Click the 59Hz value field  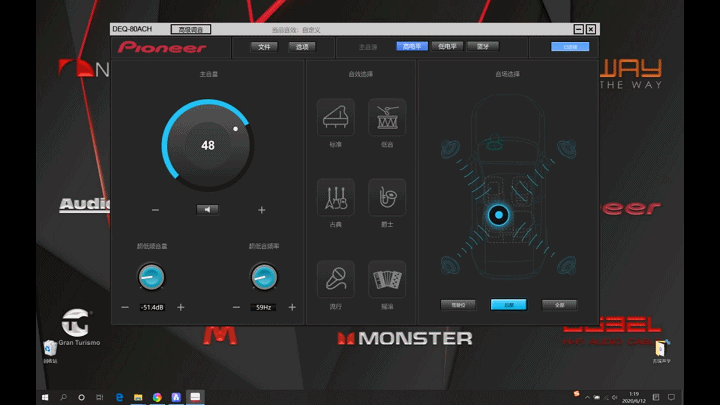point(264,307)
